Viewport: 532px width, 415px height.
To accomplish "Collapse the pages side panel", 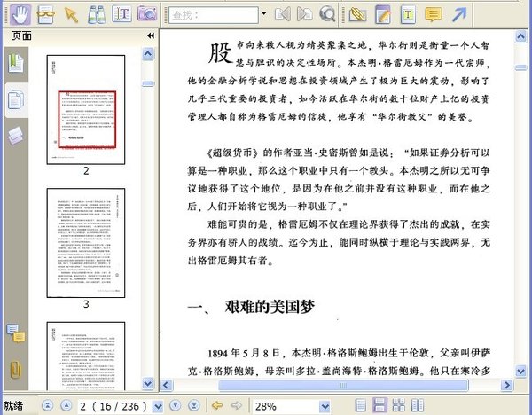I will 151,35.
